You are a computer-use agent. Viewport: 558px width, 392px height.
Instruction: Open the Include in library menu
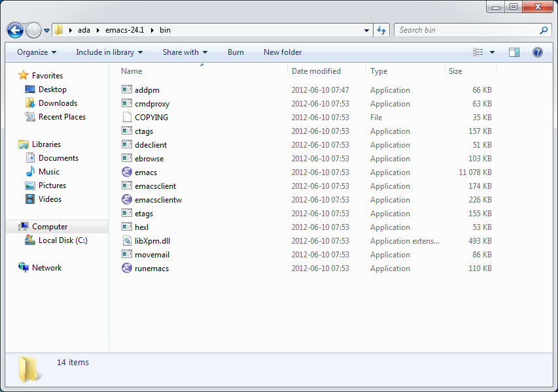coord(109,52)
